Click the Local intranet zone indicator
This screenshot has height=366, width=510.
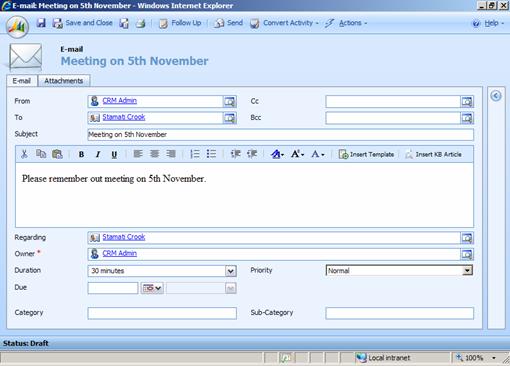point(383,358)
